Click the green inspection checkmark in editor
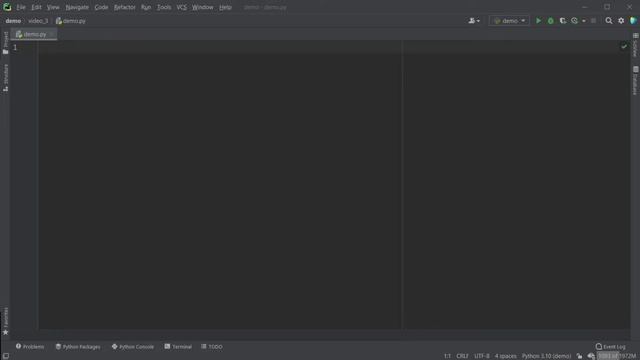 point(624,46)
